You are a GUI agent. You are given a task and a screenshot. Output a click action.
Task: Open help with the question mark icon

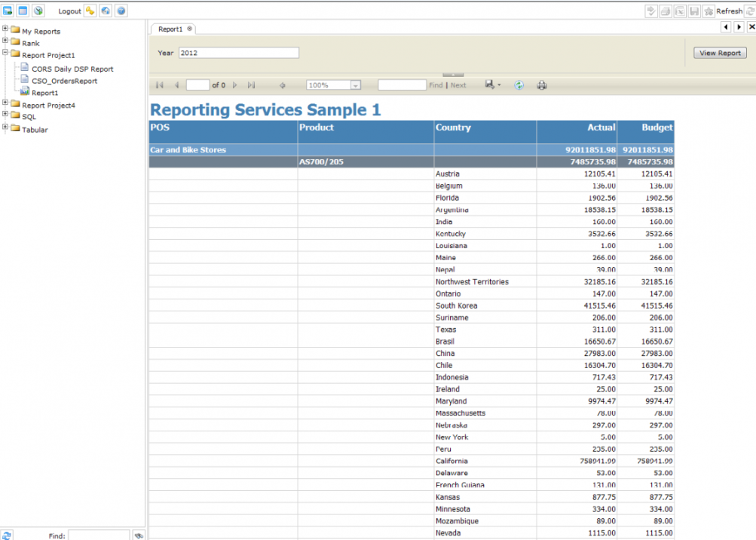121,11
